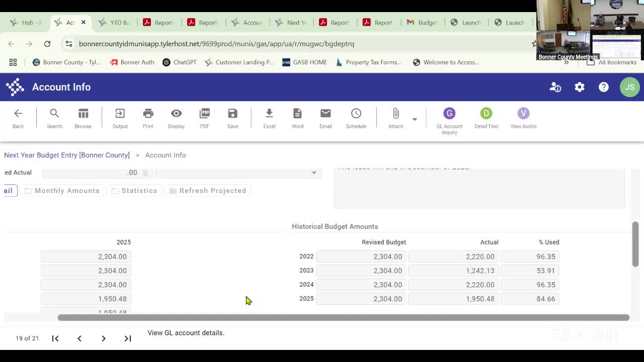Switch to the Next Ye browser tab

pos(291,23)
